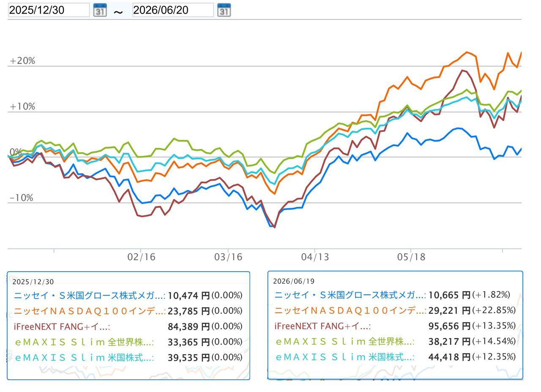The width and height of the screenshot is (541, 392).
Task: Click the 39,535 円 value in left panel
Action: (x=189, y=357)
